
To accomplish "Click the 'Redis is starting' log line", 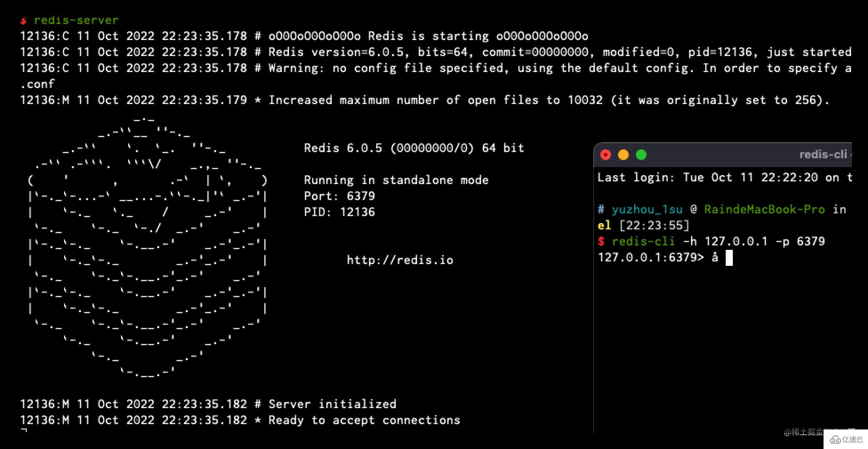I will click(304, 36).
